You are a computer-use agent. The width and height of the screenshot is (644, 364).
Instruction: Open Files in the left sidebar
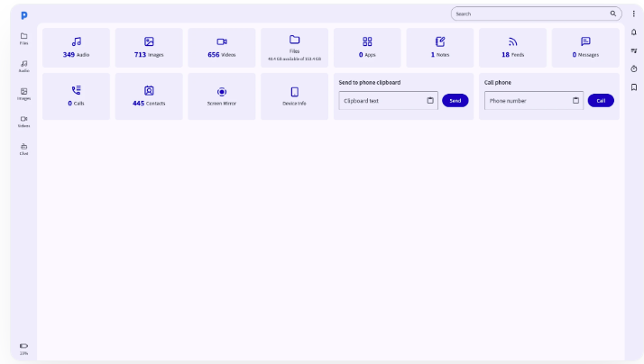(x=23, y=39)
